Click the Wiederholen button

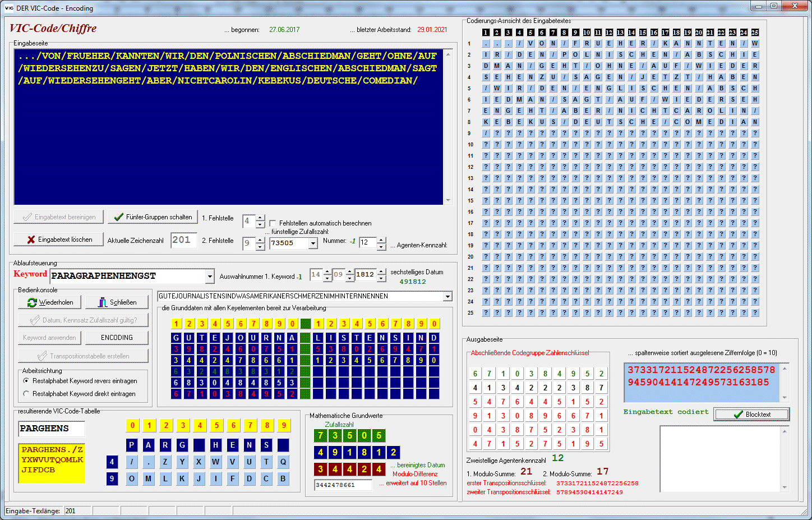click(50, 302)
